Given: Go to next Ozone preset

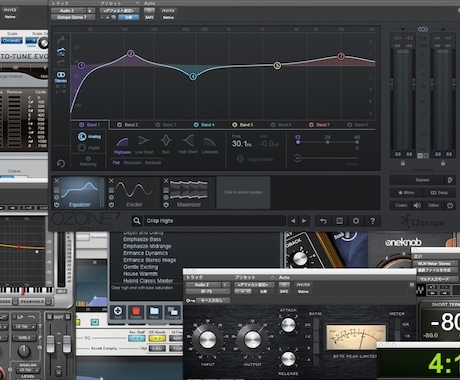Looking at the screenshot, I should tap(304, 221).
